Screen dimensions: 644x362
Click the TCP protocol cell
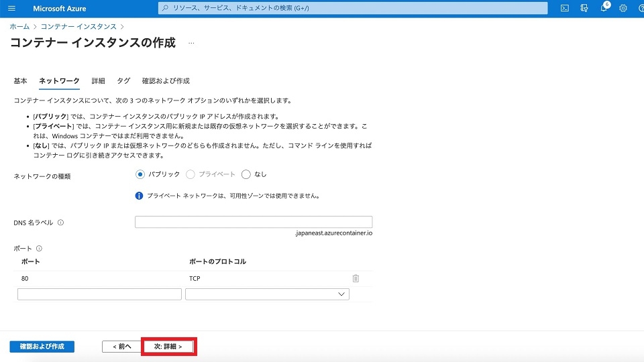(x=195, y=278)
